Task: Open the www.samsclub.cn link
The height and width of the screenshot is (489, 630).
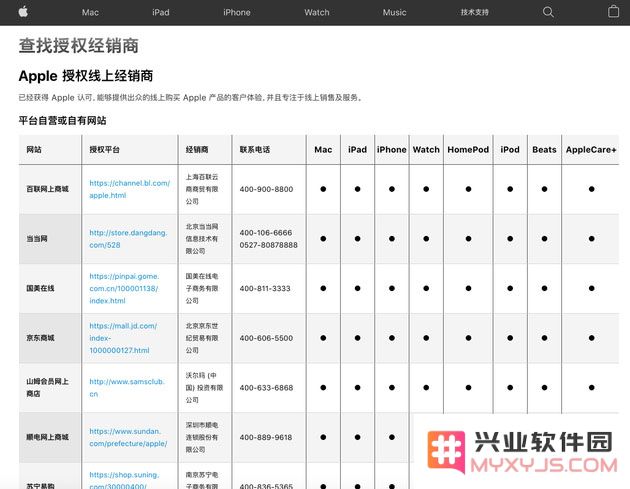Action: pos(127,388)
